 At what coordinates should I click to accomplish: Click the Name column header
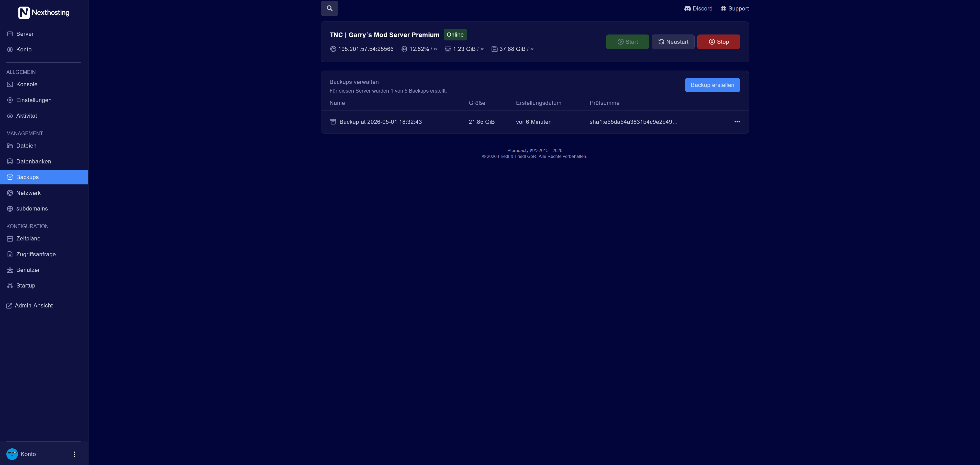[337, 103]
